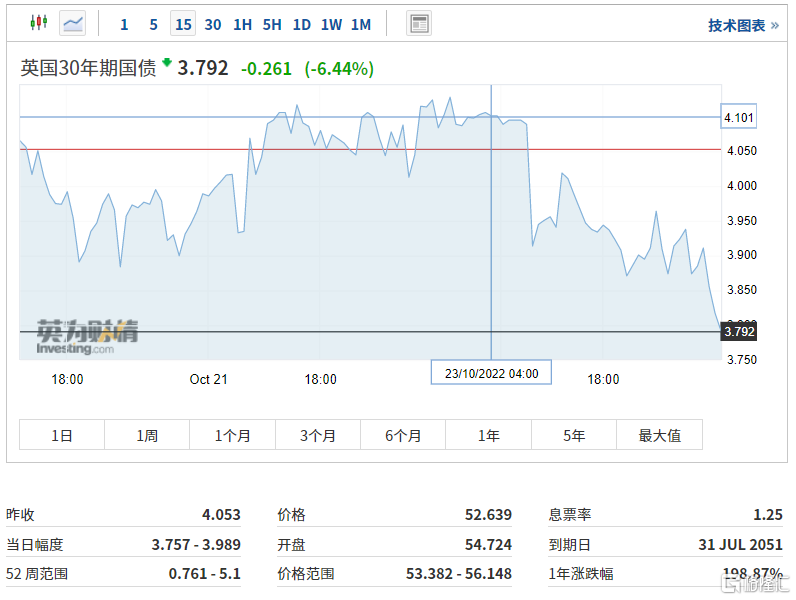Choose the 最大值 time range tab
This screenshot has width=796, height=600.
[659, 435]
